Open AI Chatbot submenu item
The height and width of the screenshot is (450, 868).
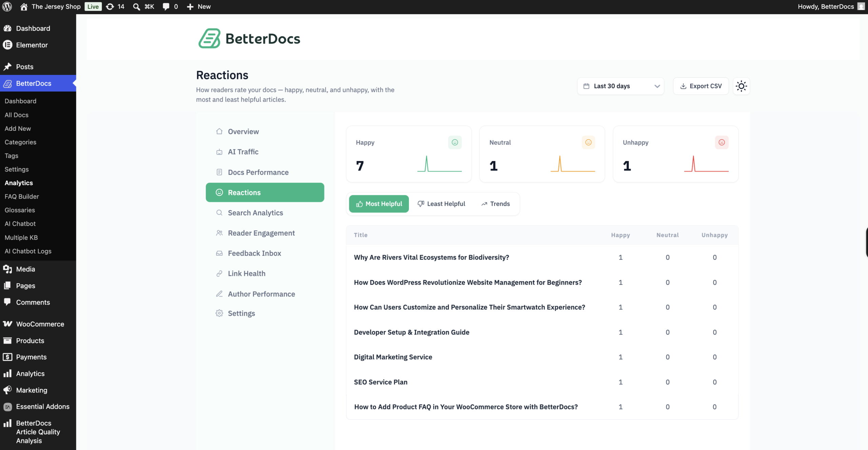coord(20,224)
